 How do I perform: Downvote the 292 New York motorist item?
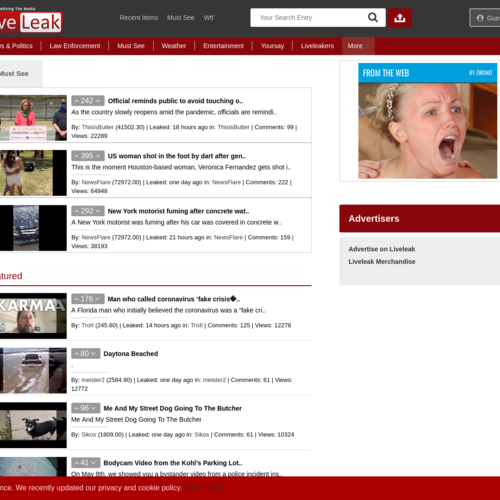click(x=98, y=211)
